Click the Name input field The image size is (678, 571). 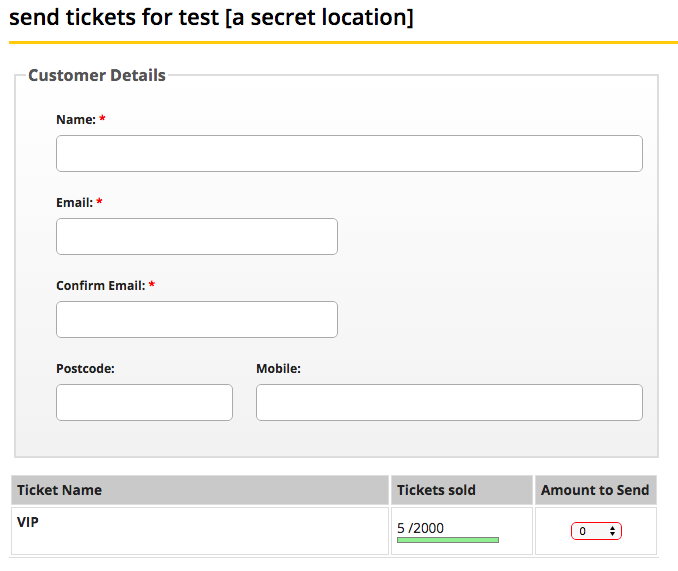(349, 153)
